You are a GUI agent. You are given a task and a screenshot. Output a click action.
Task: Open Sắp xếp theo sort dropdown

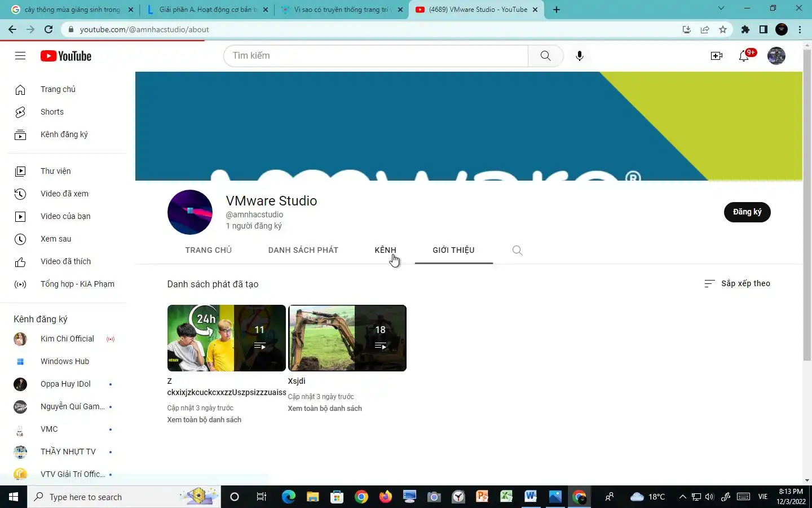tap(737, 283)
